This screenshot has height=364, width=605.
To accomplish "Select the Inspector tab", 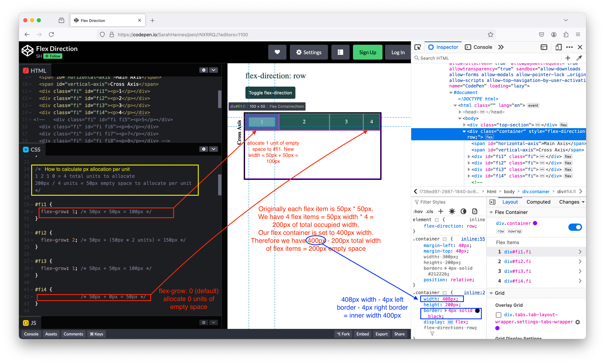I will [443, 47].
